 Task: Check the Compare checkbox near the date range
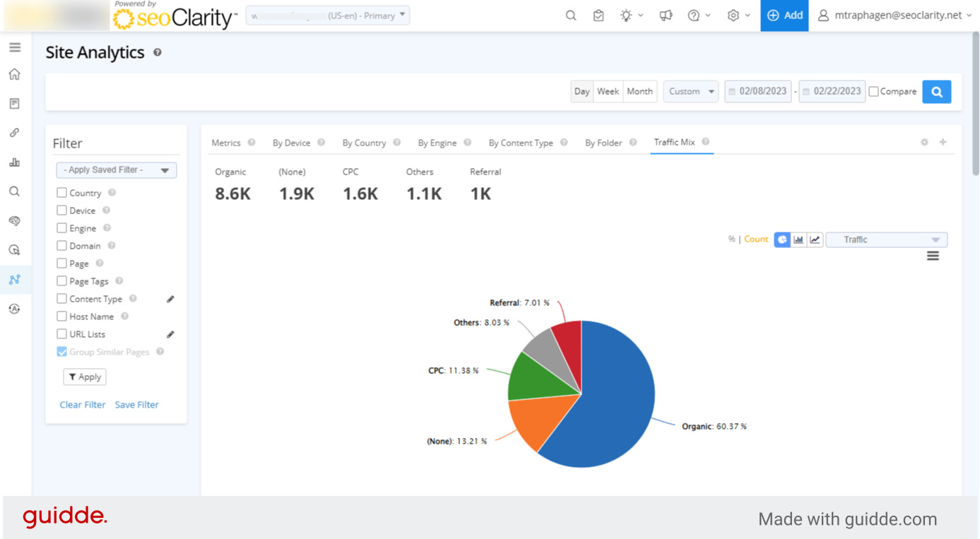click(873, 91)
